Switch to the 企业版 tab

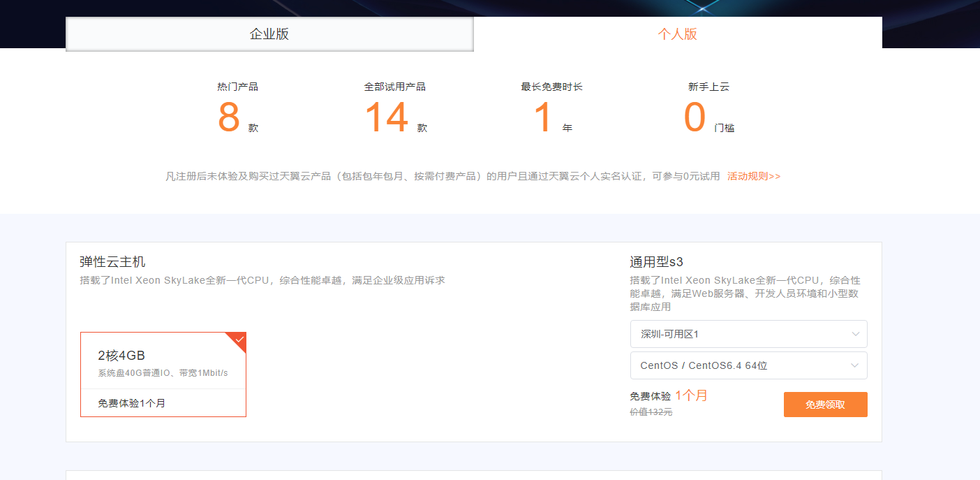(x=269, y=32)
